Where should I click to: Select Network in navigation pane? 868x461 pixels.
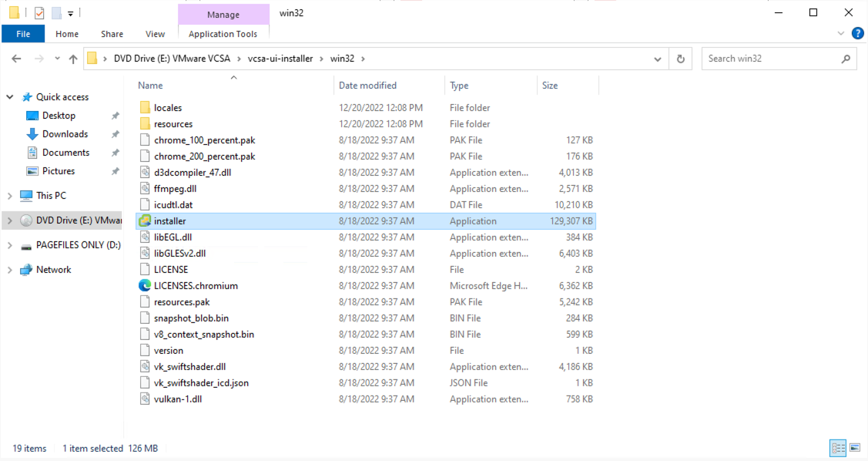pos(53,270)
